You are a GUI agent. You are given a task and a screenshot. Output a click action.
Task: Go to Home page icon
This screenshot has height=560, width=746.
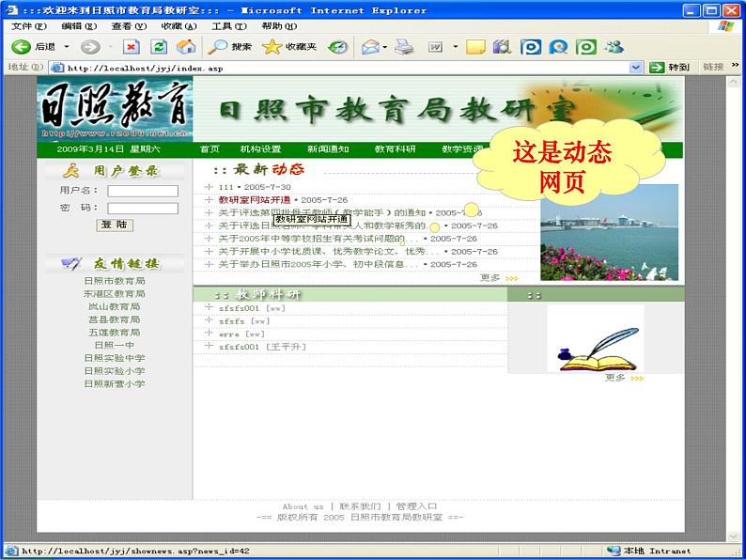pyautogui.click(x=186, y=47)
